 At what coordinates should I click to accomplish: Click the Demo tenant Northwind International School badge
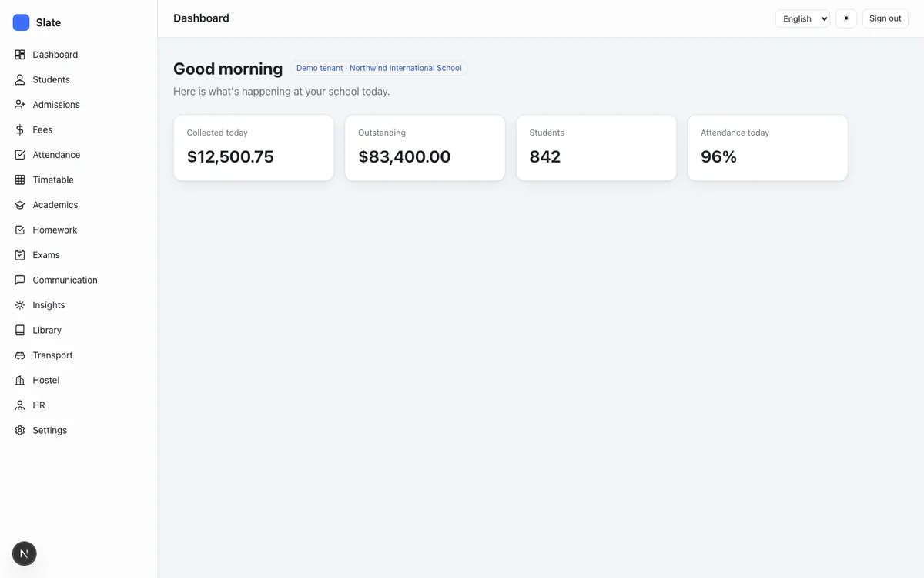point(379,68)
